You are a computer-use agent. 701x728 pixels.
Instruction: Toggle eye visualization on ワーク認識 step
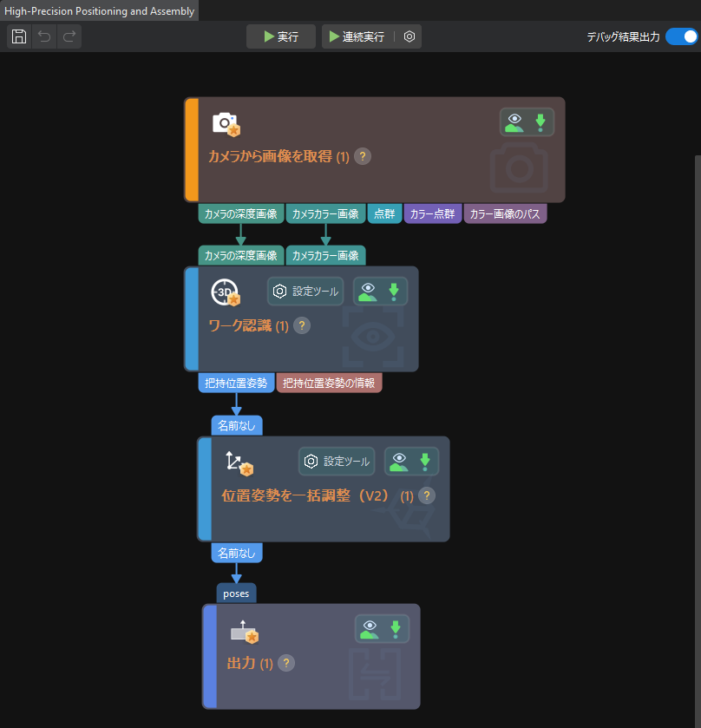(x=368, y=292)
